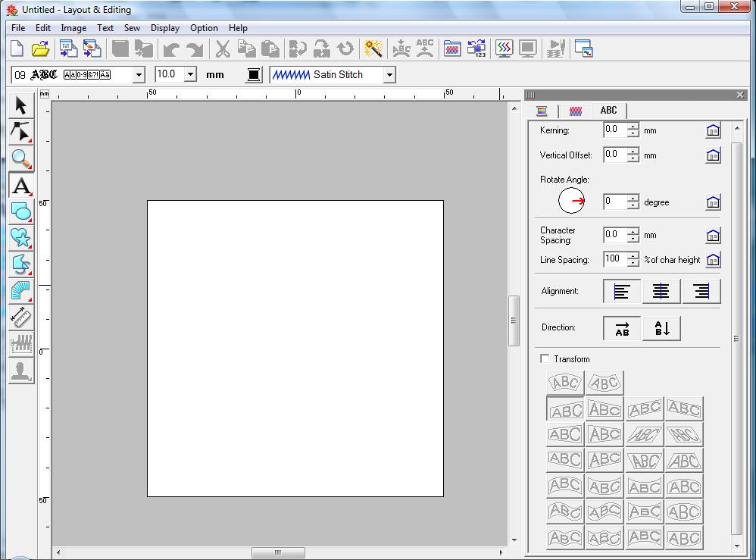
Task: Select the arrow selection tool
Action: pyautogui.click(x=21, y=105)
